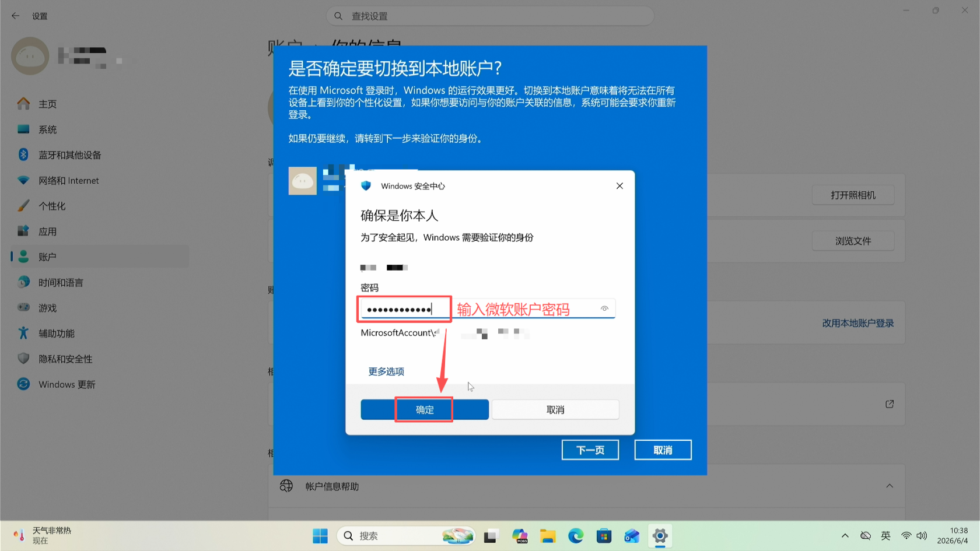Click 更多选项 link in security dialog
The width and height of the screenshot is (980, 551).
[386, 371]
